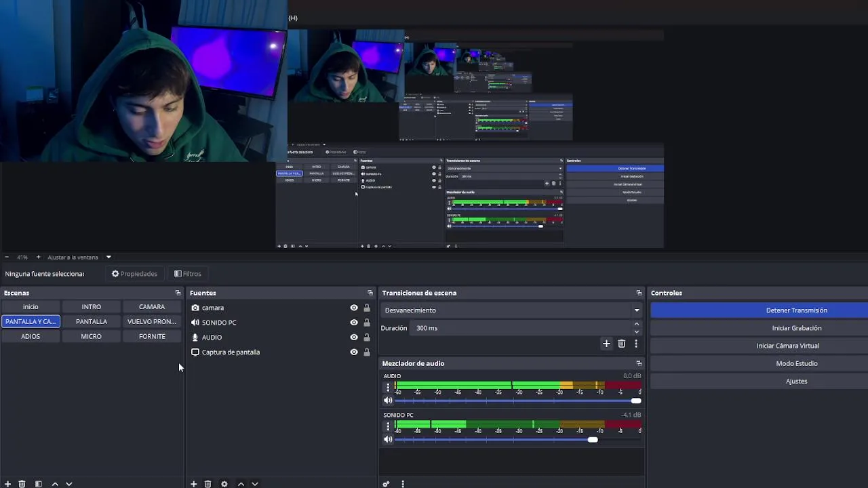The height and width of the screenshot is (488, 868).
Task: Hide the SONIDO PC source
Action: [x=354, y=323]
